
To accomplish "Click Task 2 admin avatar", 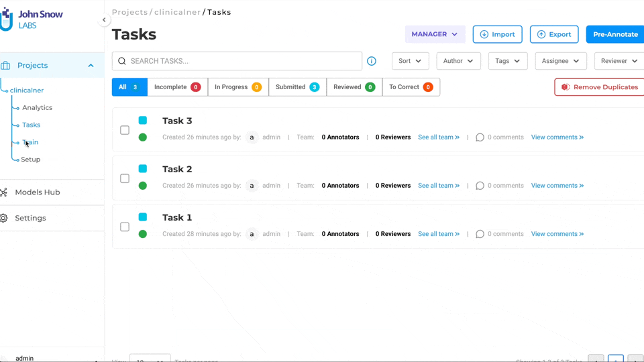I will click(252, 186).
